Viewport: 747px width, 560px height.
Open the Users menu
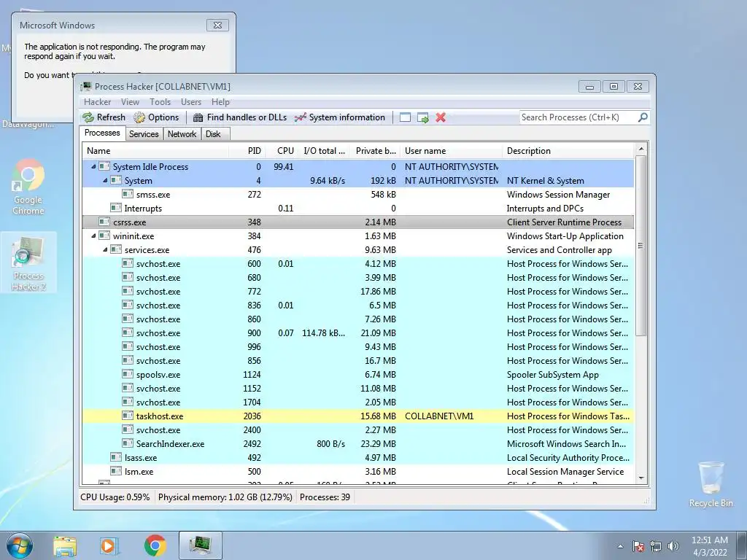click(191, 102)
